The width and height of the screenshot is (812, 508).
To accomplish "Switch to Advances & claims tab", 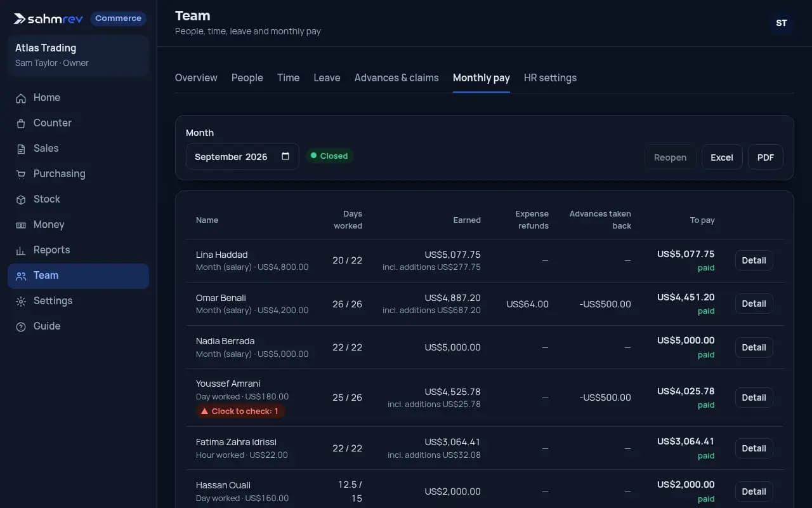I will pos(396,77).
